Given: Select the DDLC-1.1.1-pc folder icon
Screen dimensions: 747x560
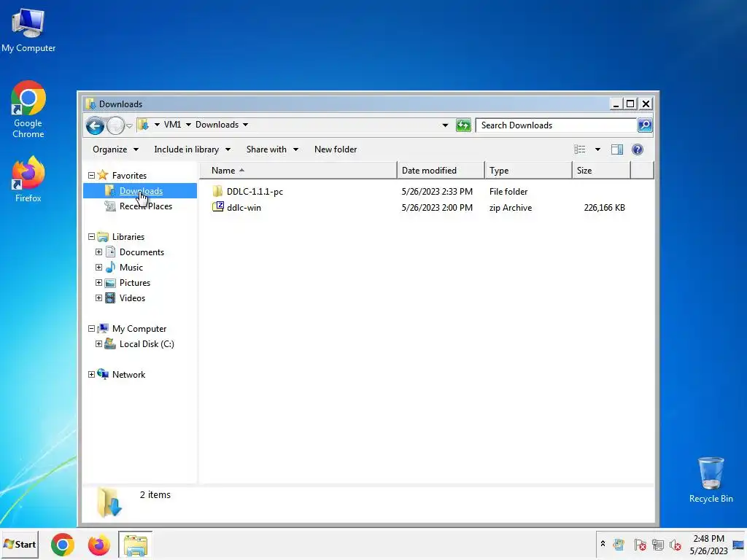Looking at the screenshot, I should (217, 192).
